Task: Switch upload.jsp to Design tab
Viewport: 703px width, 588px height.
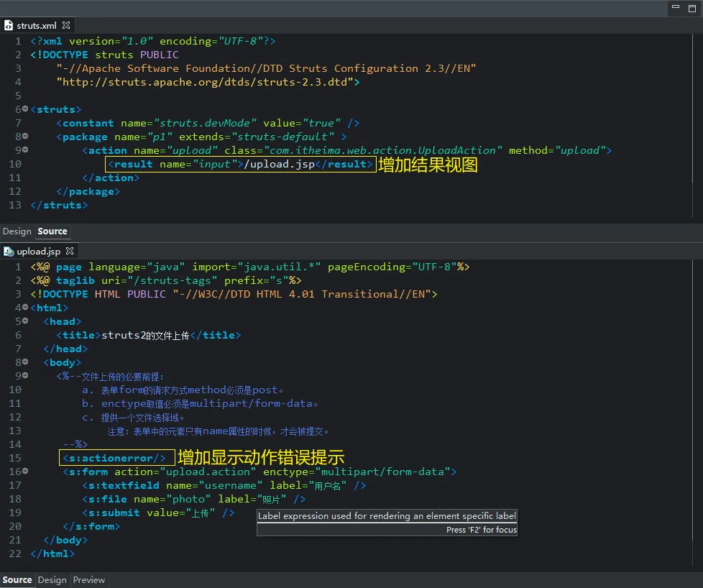Action: (52, 580)
